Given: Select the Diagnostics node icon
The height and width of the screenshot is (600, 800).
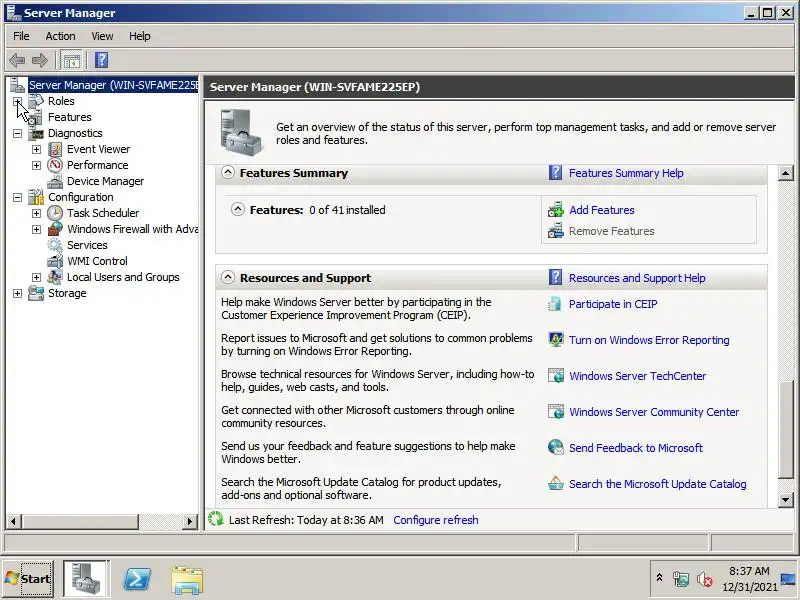Looking at the screenshot, I should pyautogui.click(x=36, y=133).
